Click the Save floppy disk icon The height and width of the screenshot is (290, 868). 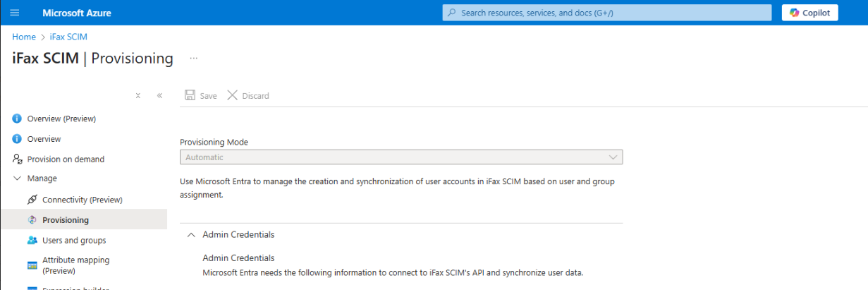[190, 95]
